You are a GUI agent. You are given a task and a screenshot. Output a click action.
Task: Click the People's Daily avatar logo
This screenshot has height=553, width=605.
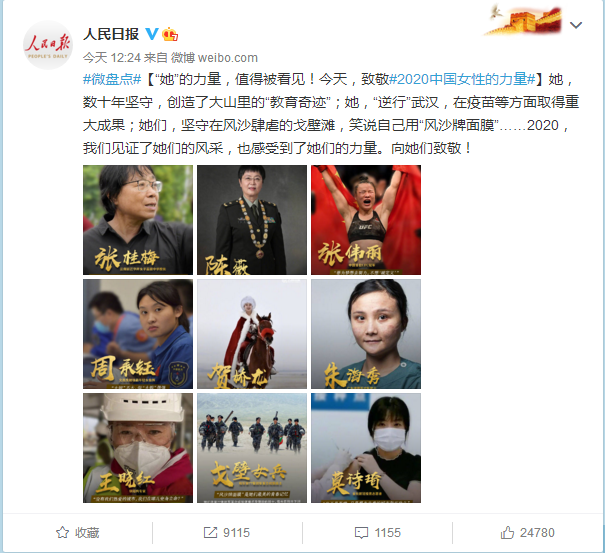(x=48, y=45)
